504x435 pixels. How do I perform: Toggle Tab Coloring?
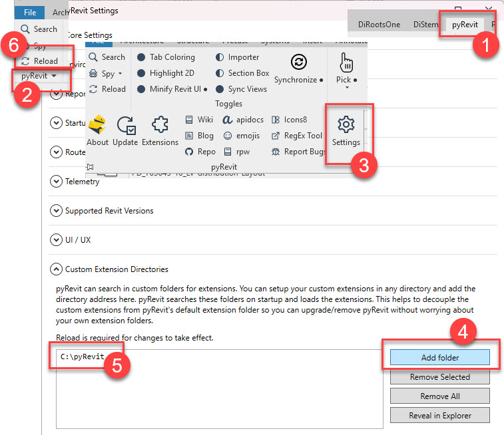166,57
